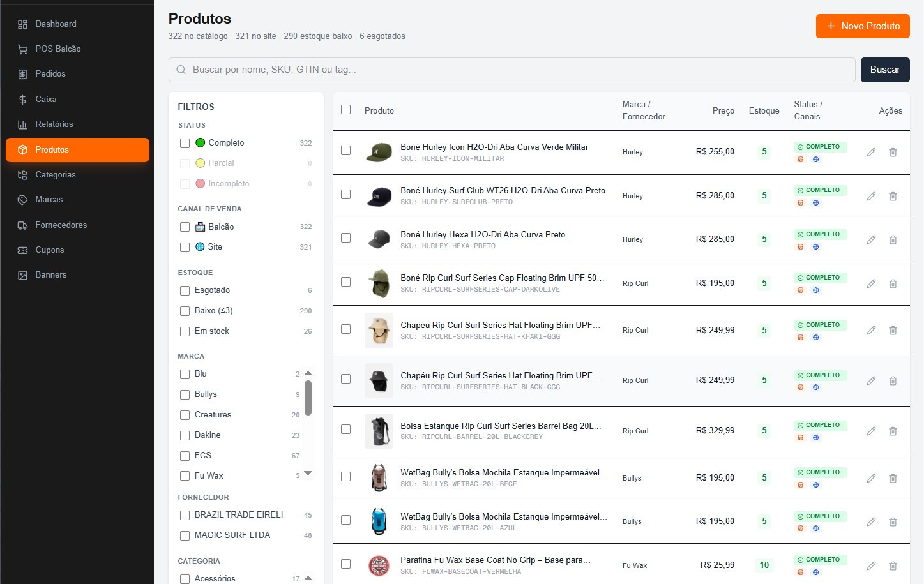Click the Marcas tag icon
The width and height of the screenshot is (924, 584).
click(22, 200)
